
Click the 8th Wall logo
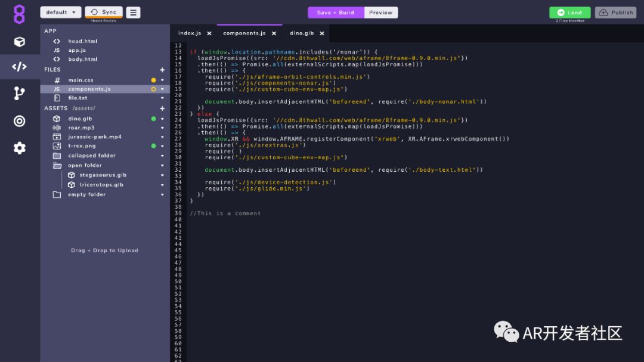(x=19, y=14)
